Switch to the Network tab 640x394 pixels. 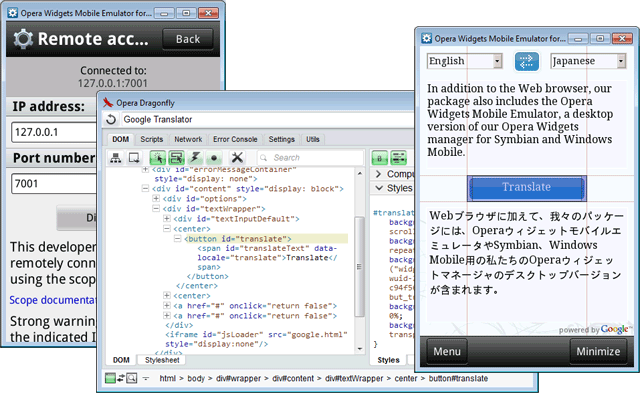click(188, 139)
